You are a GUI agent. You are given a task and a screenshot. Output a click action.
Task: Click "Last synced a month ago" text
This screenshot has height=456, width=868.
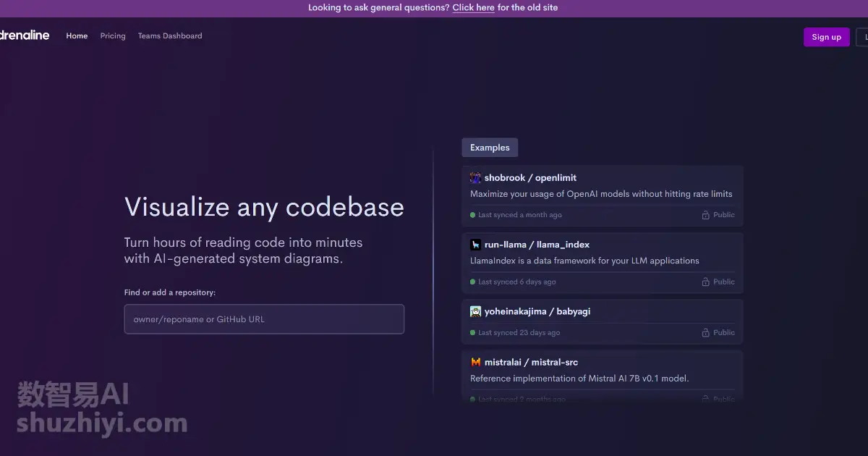(520, 215)
